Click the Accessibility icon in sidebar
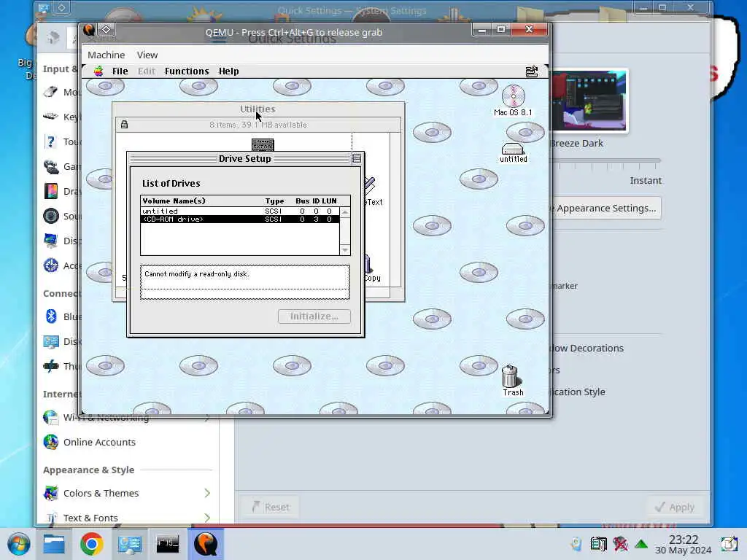This screenshot has width=747, height=560. 51,265
